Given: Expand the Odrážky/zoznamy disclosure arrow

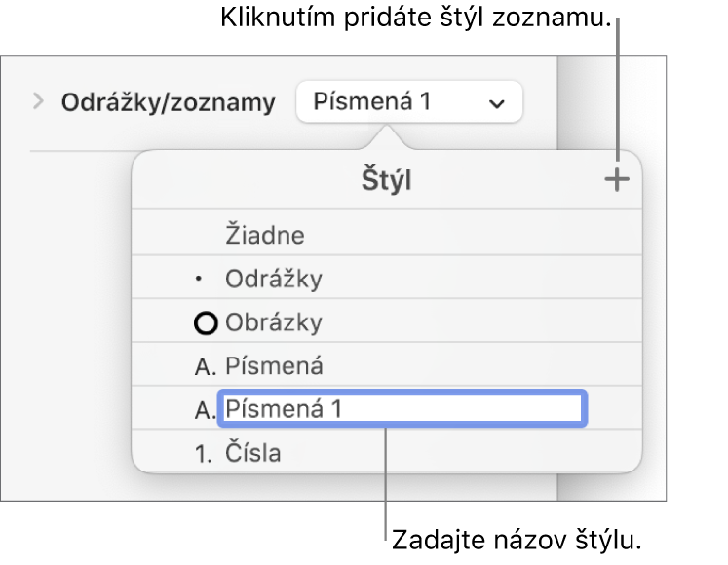Looking at the screenshot, I should coord(39,101).
